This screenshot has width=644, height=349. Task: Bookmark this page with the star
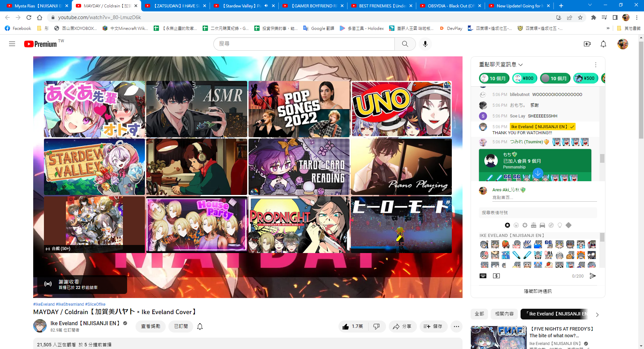tap(580, 17)
